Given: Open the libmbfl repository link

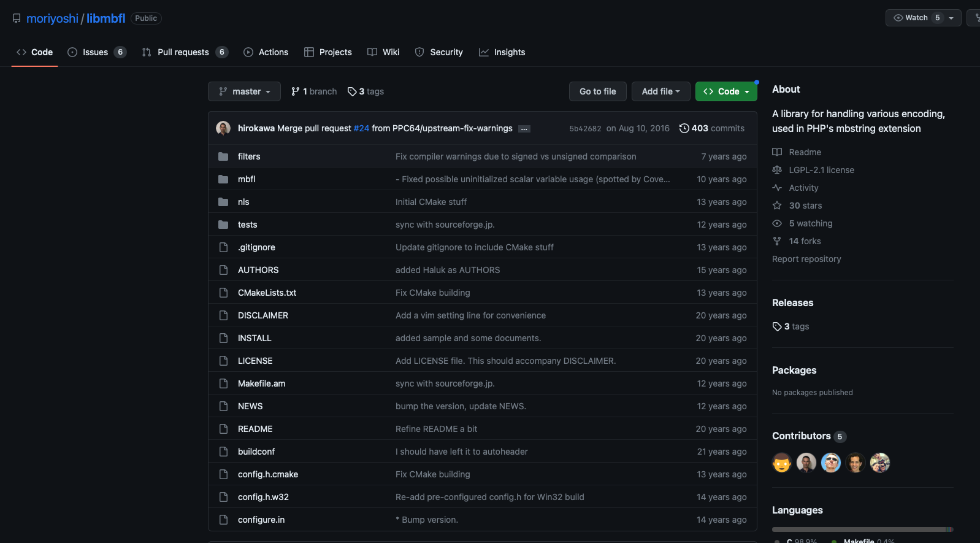Looking at the screenshot, I should (105, 18).
